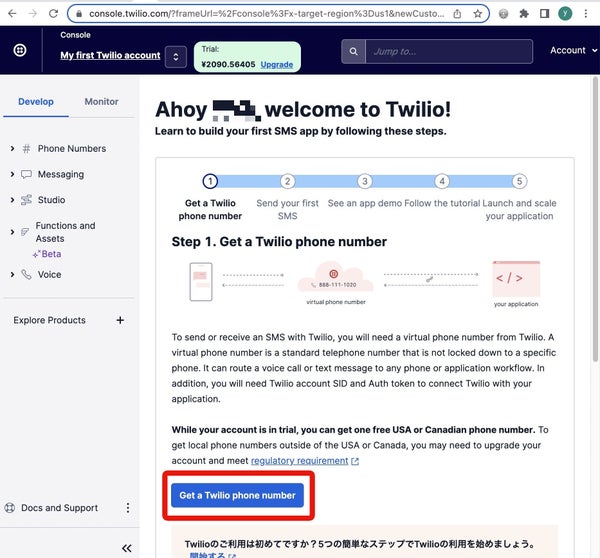Click the Upgrade link

click(x=277, y=64)
